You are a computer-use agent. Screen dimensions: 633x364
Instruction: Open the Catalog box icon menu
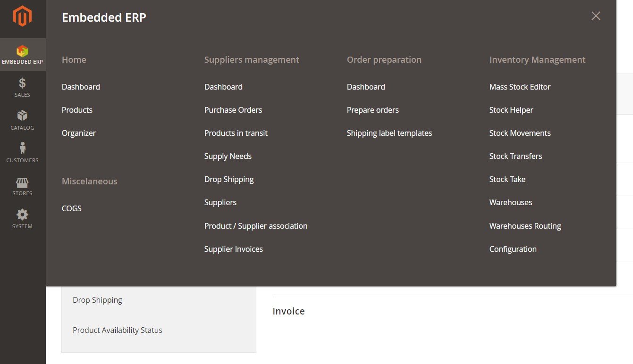click(x=23, y=121)
